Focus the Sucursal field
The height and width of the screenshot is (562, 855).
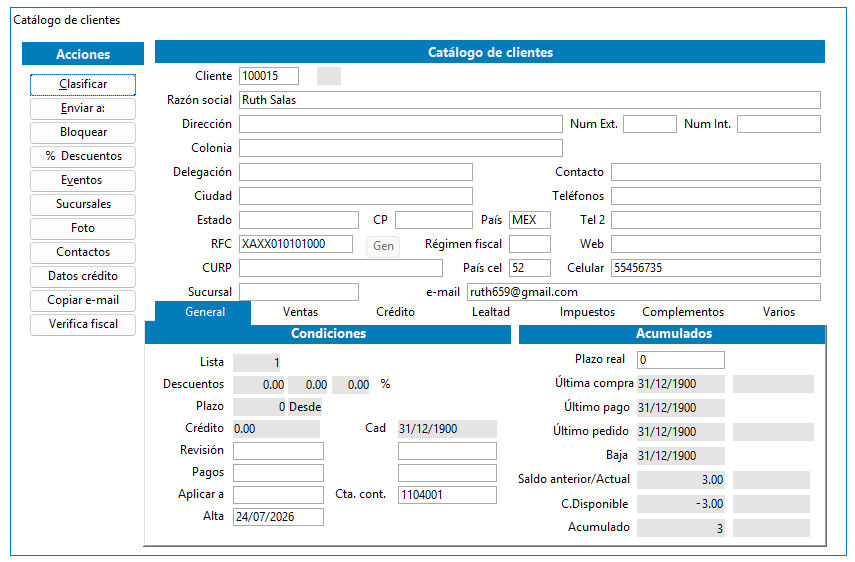click(x=299, y=292)
